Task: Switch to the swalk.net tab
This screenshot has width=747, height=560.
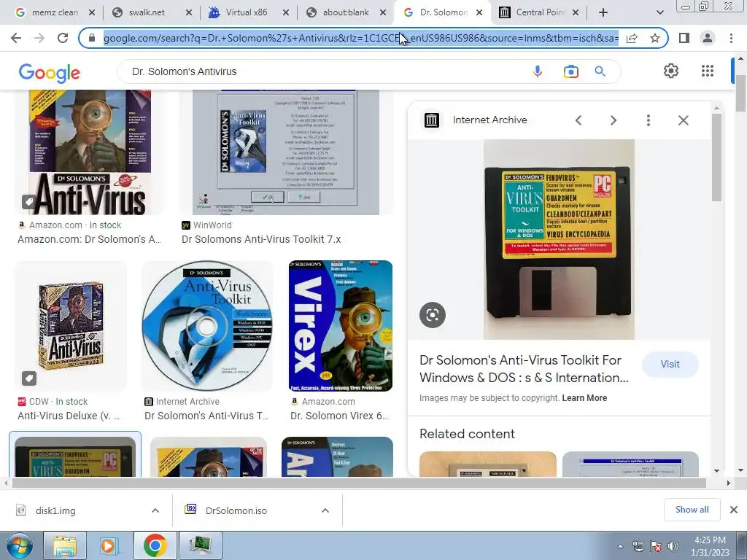Action: 146,12
